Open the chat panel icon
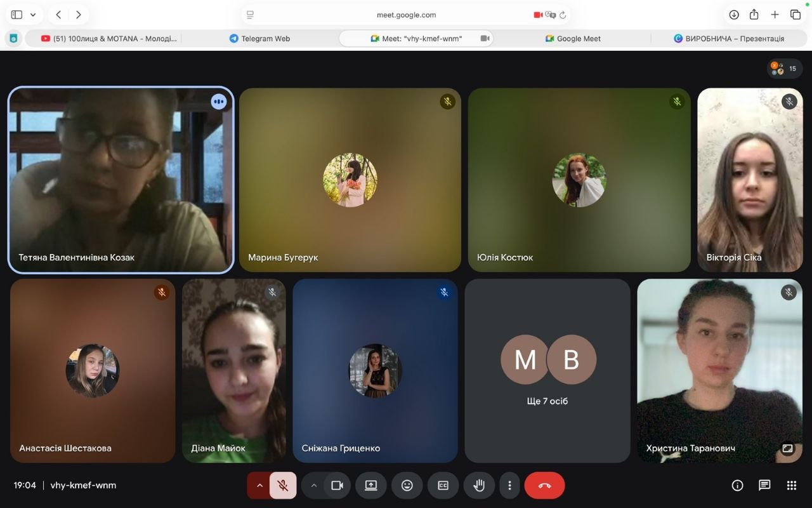Screen dimensions: 812x508 764,486
